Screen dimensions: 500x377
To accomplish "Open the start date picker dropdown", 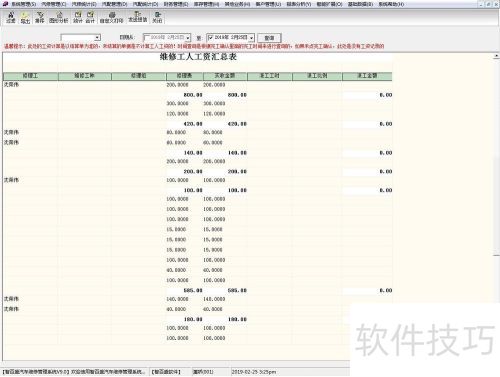I will (x=188, y=38).
